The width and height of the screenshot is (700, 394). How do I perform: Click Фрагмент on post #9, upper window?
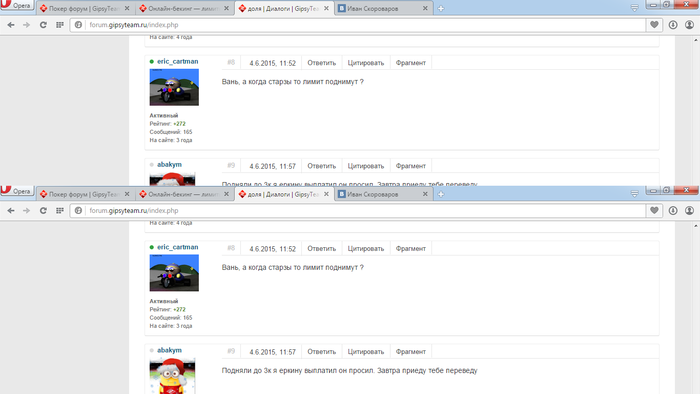coord(411,166)
